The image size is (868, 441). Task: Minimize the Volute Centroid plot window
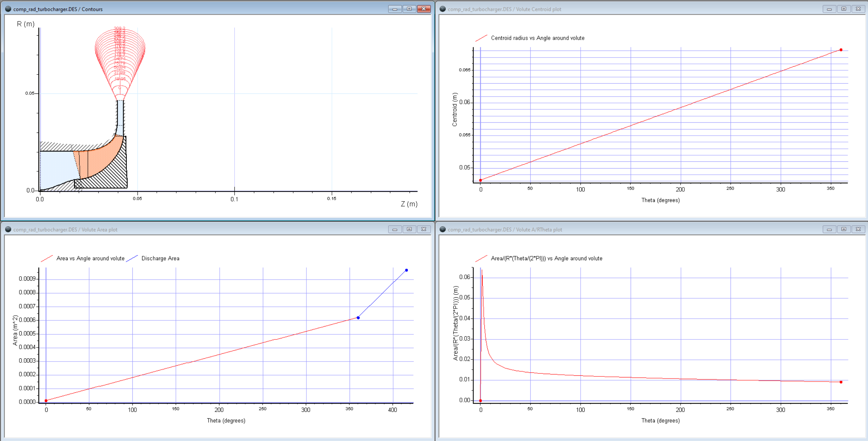click(x=829, y=9)
